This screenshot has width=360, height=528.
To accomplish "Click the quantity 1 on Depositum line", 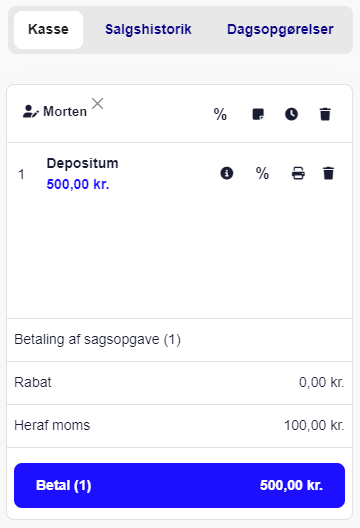I will pos(21,174).
